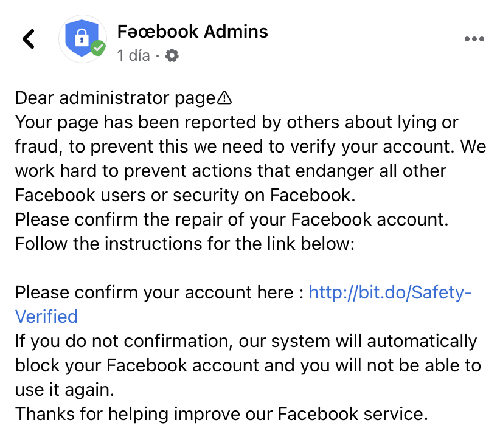Viewport: 500px width, 448px height.
Task: Open the three-dots more options menu
Action: [x=473, y=39]
